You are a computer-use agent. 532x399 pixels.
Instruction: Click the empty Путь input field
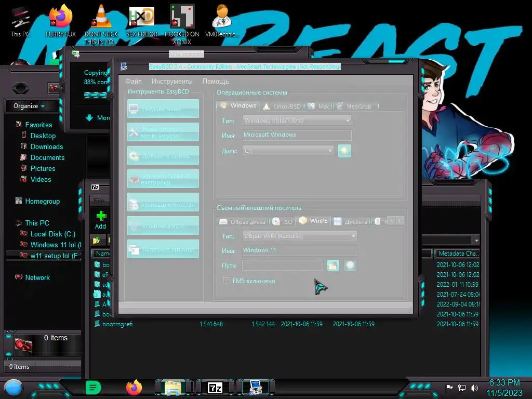(283, 265)
